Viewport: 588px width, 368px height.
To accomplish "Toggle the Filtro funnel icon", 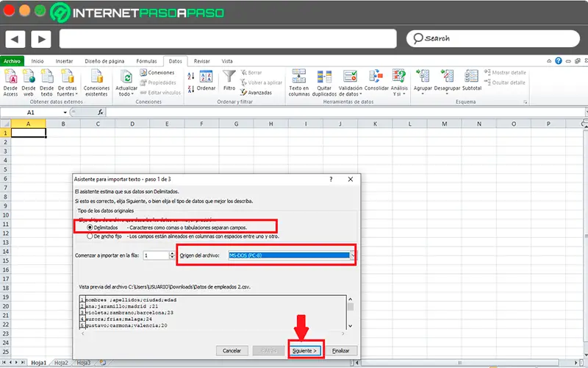I will point(229,80).
